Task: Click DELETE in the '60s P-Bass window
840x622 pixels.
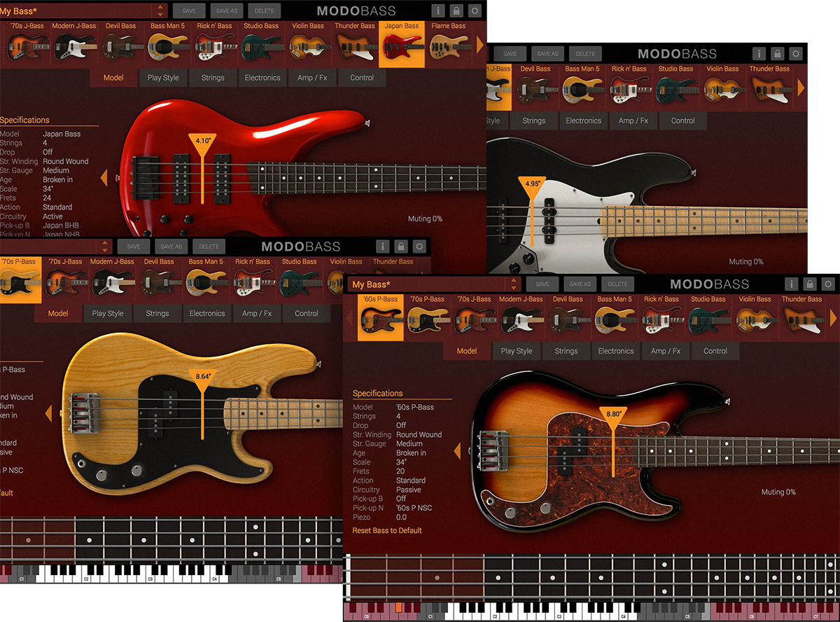Action: point(618,284)
